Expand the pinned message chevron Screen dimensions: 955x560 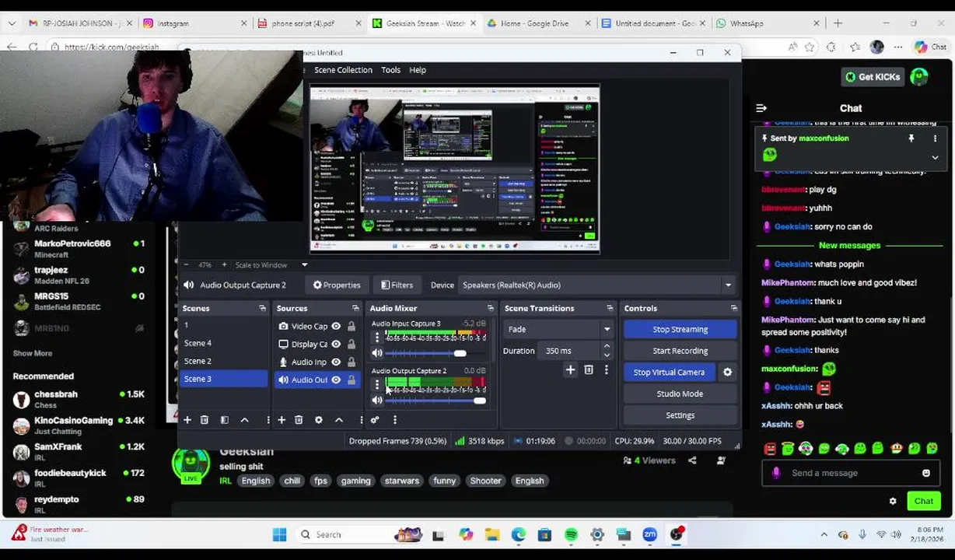[x=935, y=157]
